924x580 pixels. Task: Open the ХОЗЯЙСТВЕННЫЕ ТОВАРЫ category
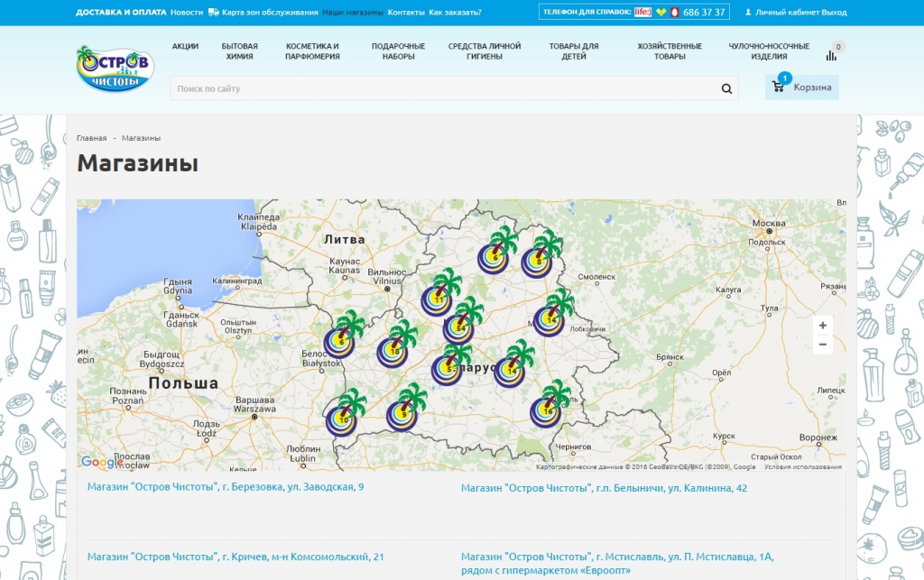[670, 51]
